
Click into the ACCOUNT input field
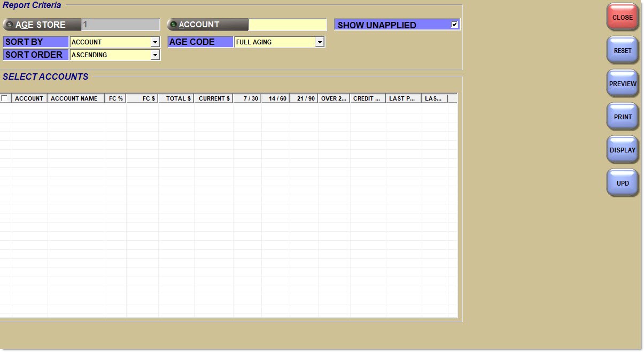[288, 25]
